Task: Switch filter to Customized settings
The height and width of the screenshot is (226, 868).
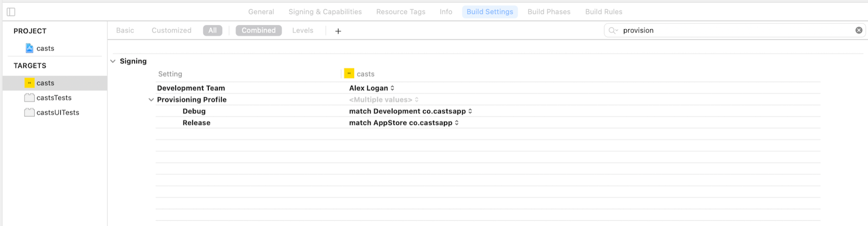Action: coord(171,30)
